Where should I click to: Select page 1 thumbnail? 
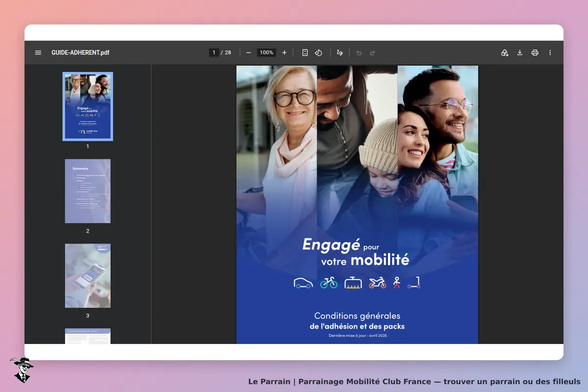click(x=88, y=106)
